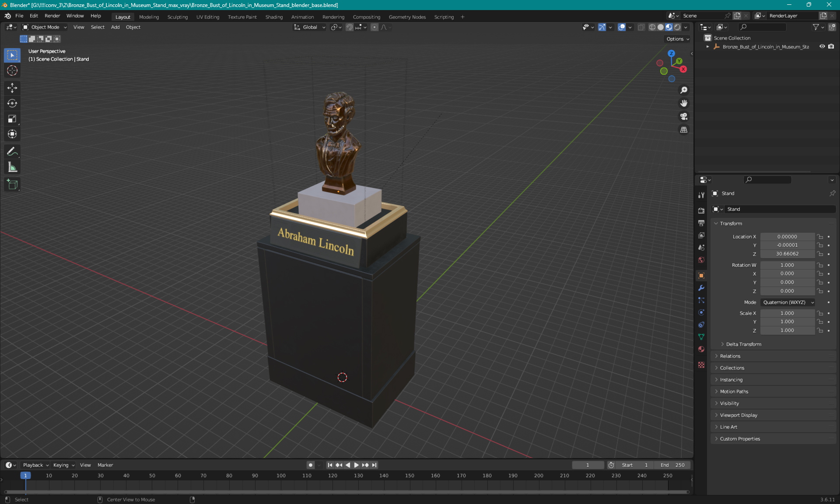Open the Material properties tab
The width and height of the screenshot is (840, 504).
click(x=701, y=349)
